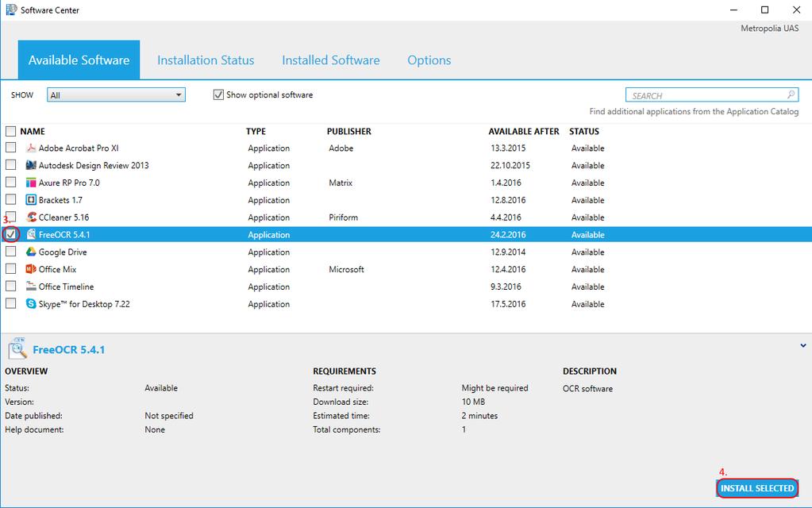Click the Metropolia UAS label

click(770, 28)
